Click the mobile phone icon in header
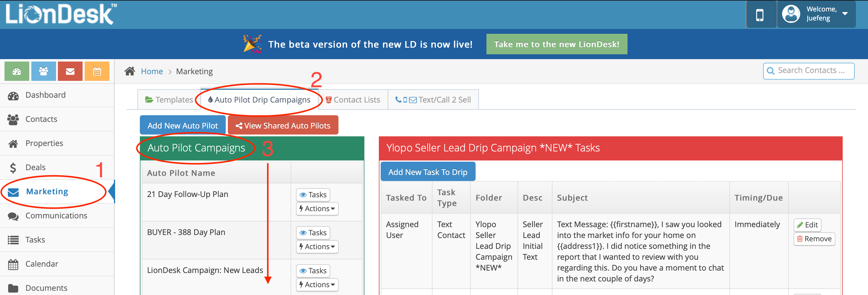 pos(759,15)
